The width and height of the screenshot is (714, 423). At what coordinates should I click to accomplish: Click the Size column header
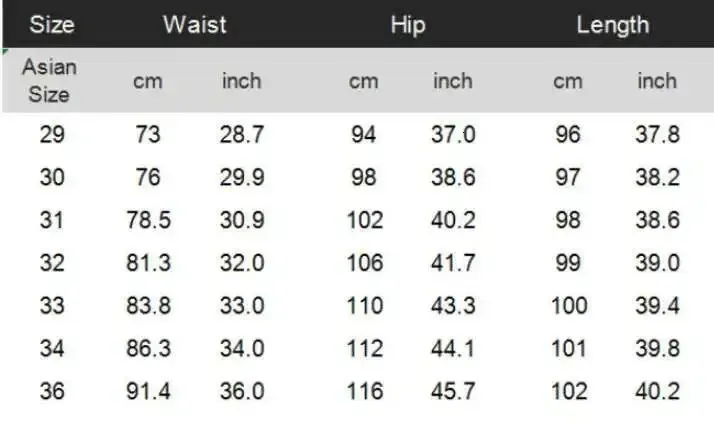[x=52, y=25]
